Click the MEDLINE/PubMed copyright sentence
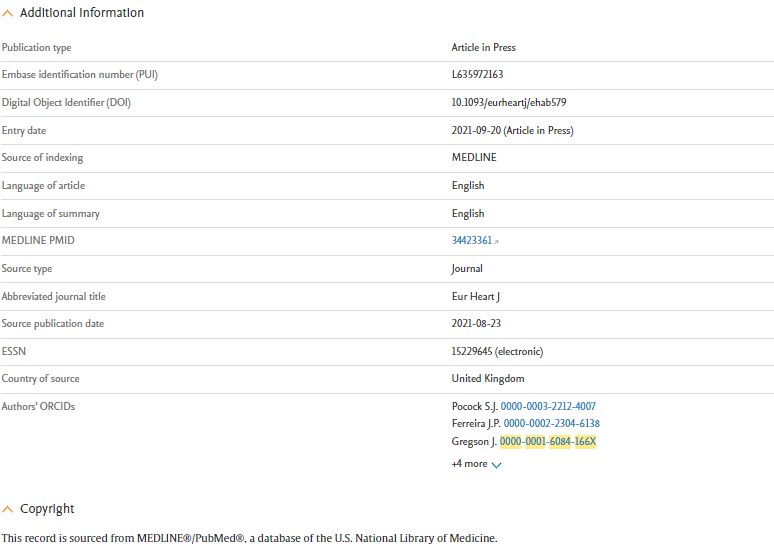The width and height of the screenshot is (774, 550). (249, 538)
